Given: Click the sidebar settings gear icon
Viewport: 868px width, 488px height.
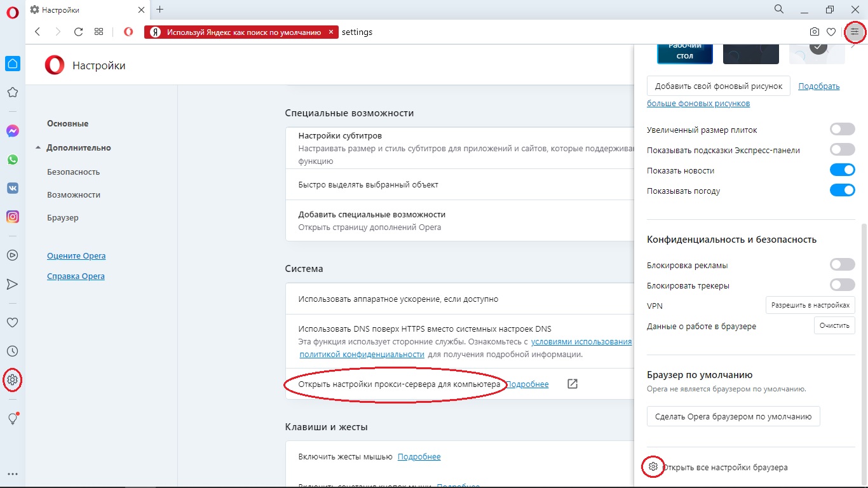Looking at the screenshot, I should click(x=12, y=381).
